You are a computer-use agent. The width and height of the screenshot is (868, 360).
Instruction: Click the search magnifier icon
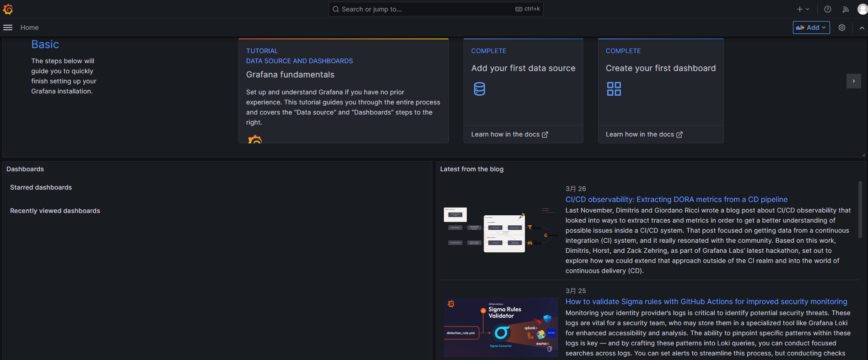(x=336, y=9)
